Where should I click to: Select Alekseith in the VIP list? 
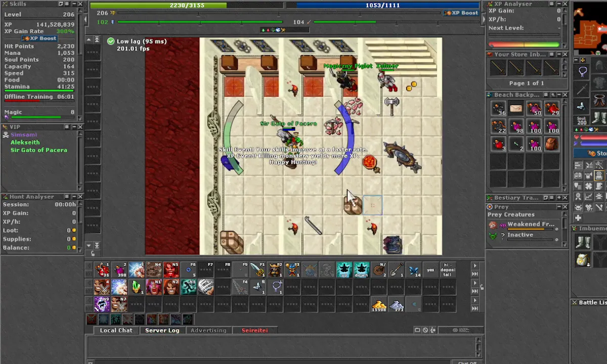(x=25, y=143)
